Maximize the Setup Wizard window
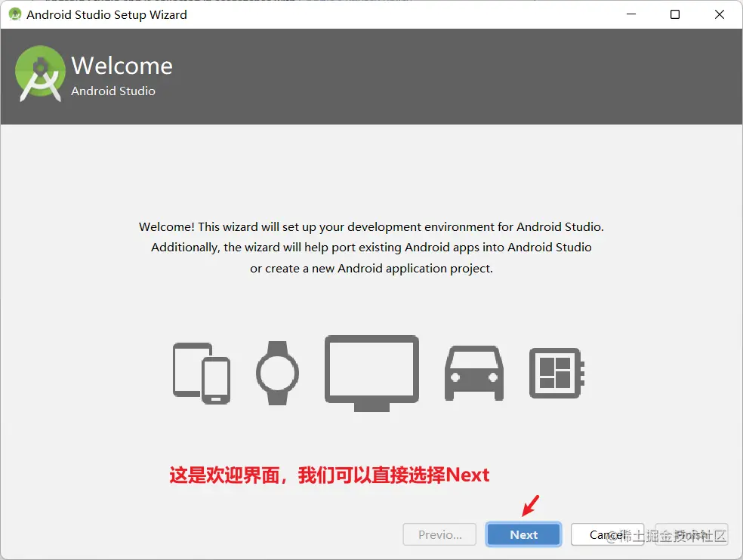Viewport: 743px width, 560px height. tap(675, 14)
